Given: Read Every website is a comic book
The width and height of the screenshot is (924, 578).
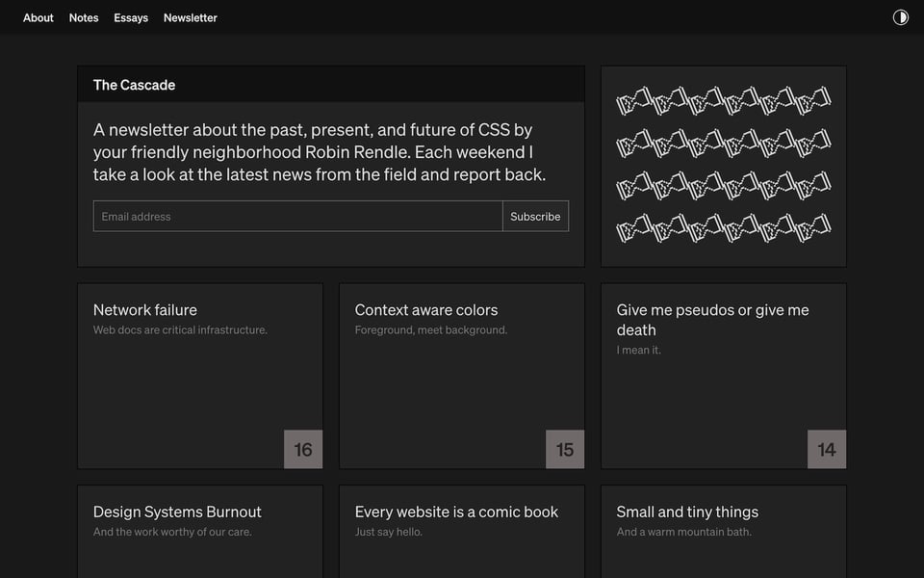Looking at the screenshot, I should pyautogui.click(x=456, y=512).
